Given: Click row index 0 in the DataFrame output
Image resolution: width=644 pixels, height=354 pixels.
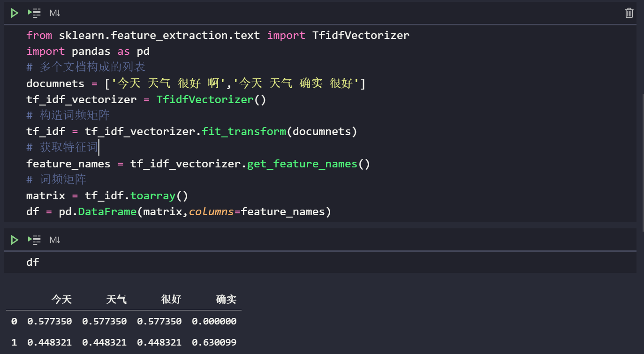Looking at the screenshot, I should point(14,321).
